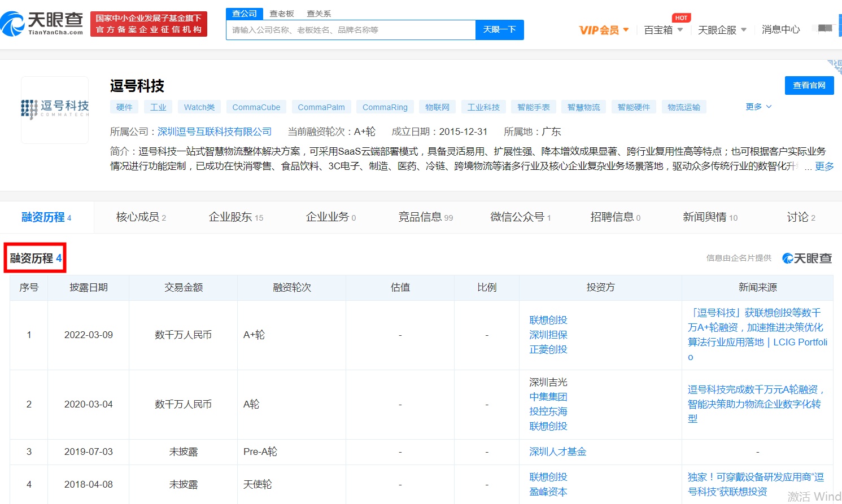Click the 物联网 tag
Screen dimensions: 842x504
[x=438, y=107]
